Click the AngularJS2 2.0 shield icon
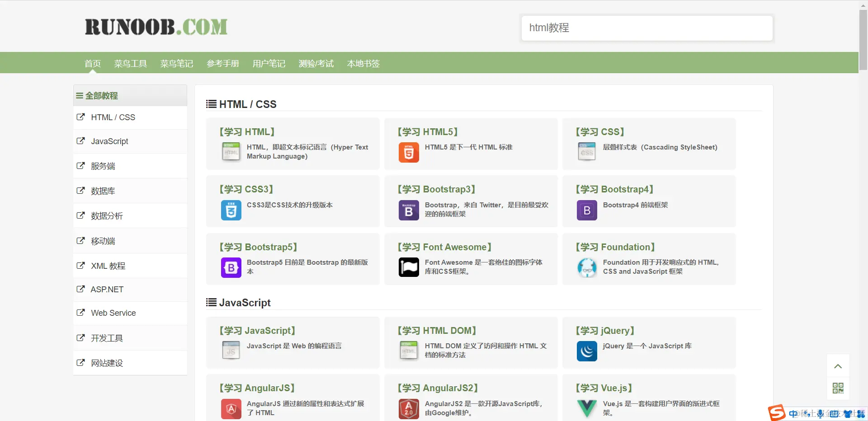 click(x=409, y=409)
